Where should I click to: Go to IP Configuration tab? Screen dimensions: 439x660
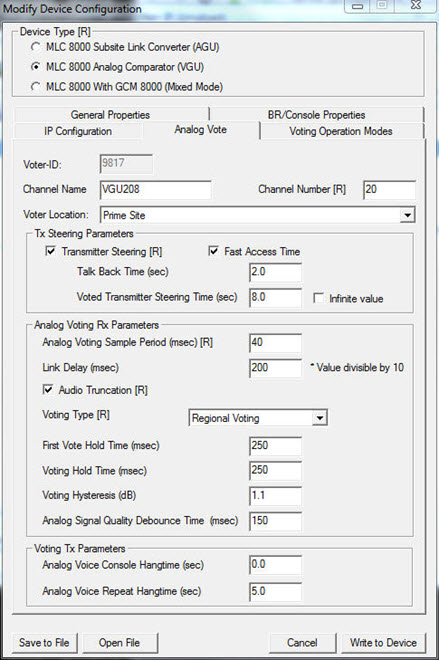(78, 131)
